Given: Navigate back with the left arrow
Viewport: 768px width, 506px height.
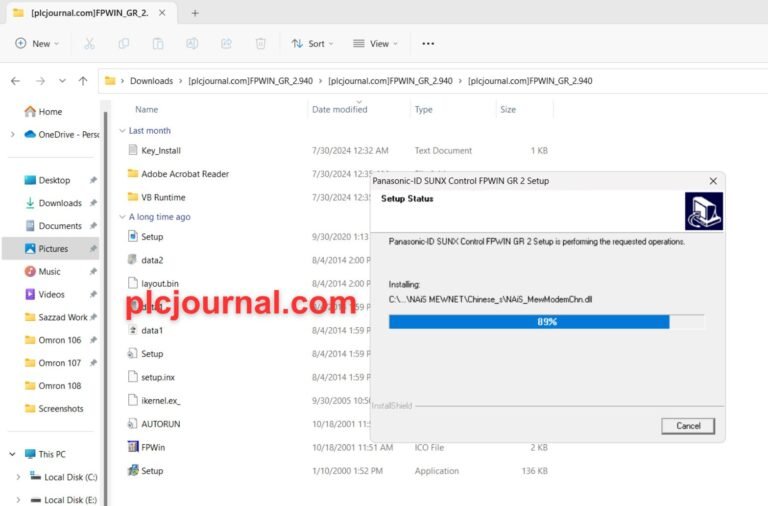Looking at the screenshot, I should click(16, 81).
